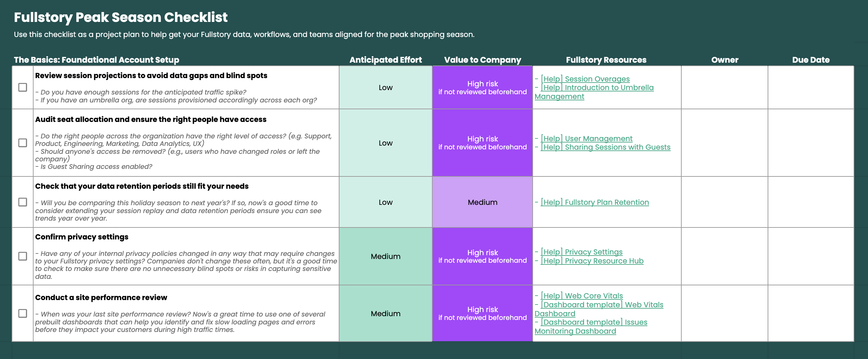Image resolution: width=868 pixels, height=359 pixels.
Task: Check the session projections review checkbox
Action: [23, 87]
